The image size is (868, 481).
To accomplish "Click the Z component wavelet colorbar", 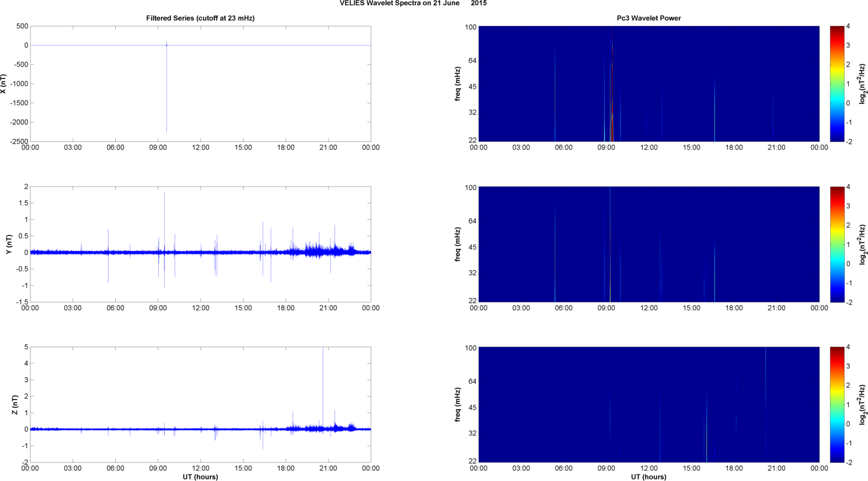I will pos(837,405).
